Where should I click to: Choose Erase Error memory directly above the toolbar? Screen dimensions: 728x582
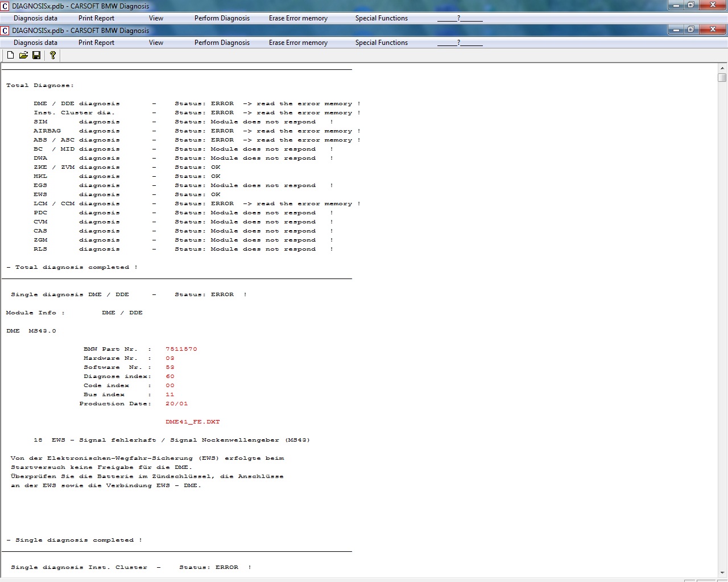point(298,43)
